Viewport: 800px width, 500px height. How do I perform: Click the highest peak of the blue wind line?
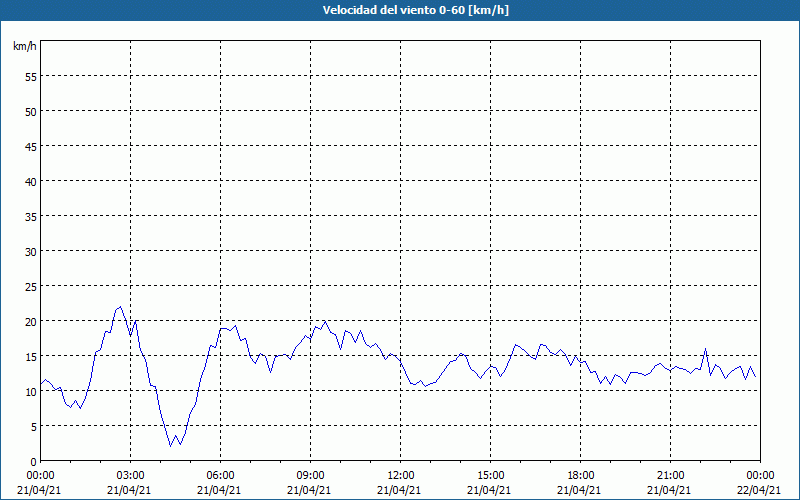pyautogui.click(x=120, y=307)
